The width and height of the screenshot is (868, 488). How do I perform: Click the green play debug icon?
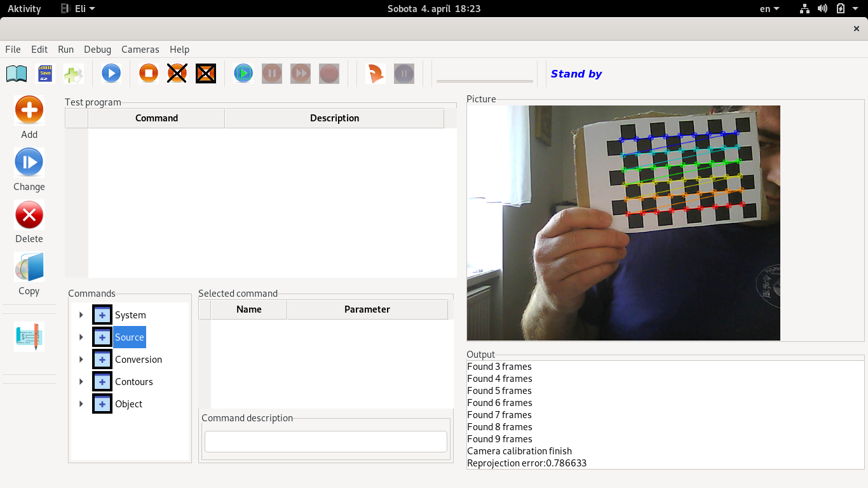[243, 74]
